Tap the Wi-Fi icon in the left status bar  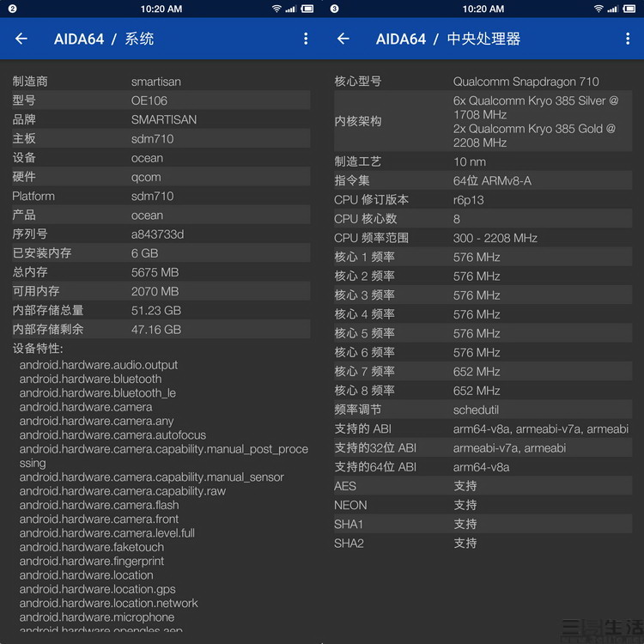pyautogui.click(x=276, y=9)
